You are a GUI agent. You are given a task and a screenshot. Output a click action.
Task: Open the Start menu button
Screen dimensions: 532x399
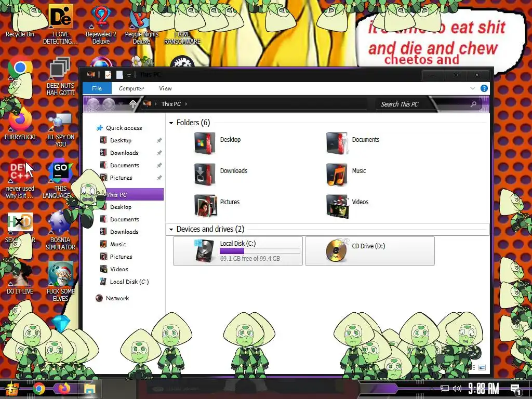[13, 389]
